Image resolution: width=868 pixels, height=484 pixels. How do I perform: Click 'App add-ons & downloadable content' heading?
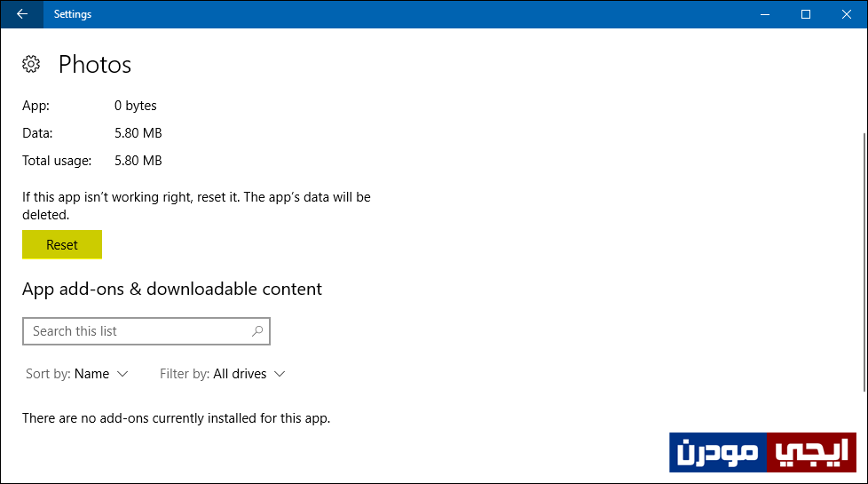tap(171, 290)
